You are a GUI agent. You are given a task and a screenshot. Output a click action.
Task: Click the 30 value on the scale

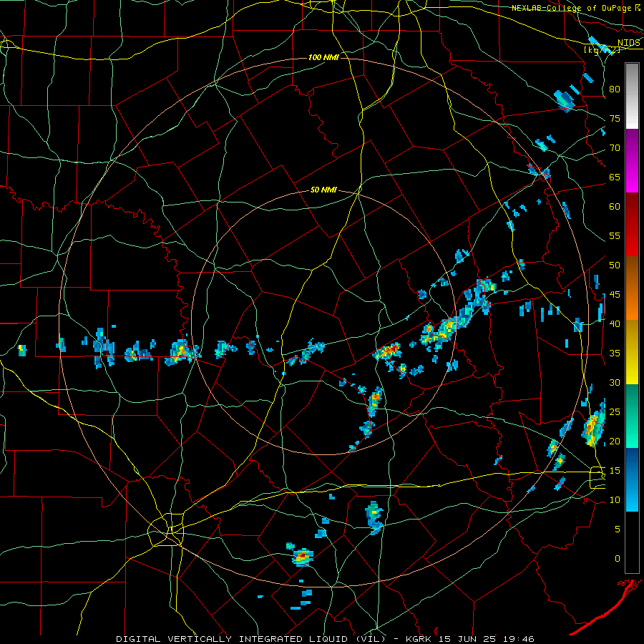click(x=615, y=383)
